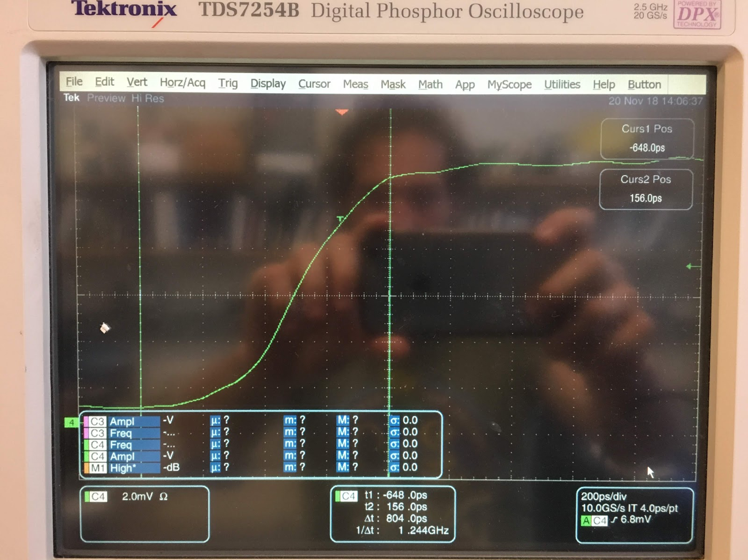Click the t1 -648.0ps cursor value

pyautogui.click(x=396, y=495)
